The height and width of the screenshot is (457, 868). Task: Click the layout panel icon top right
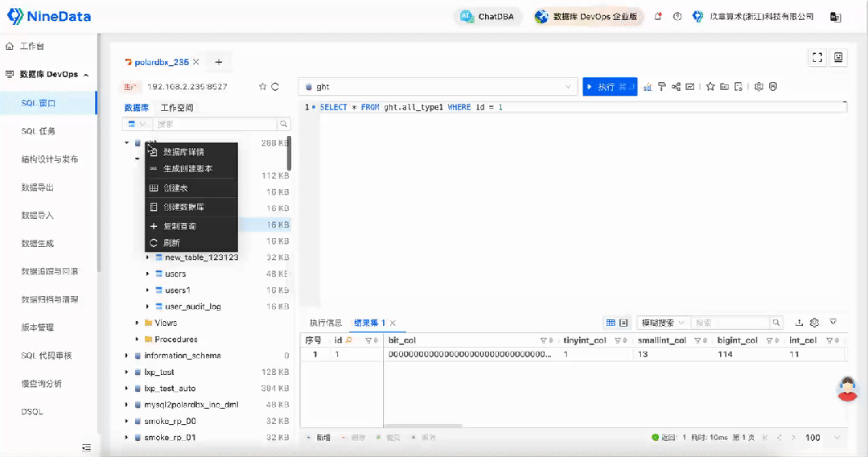point(839,58)
